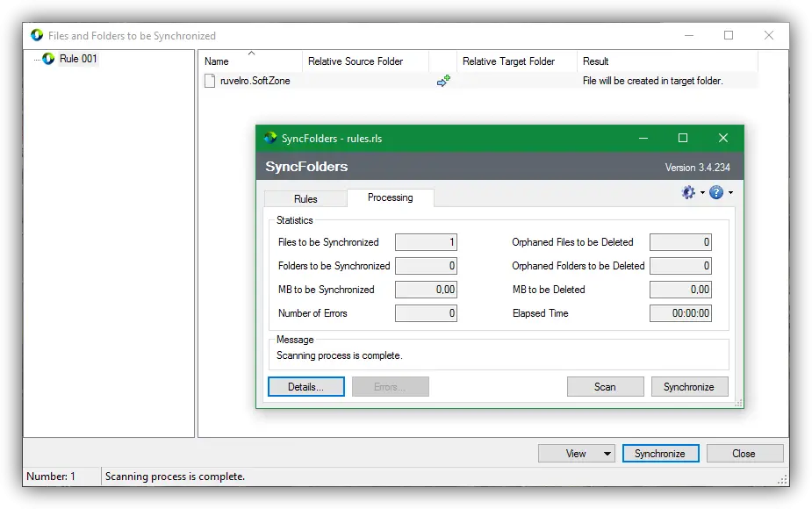Open the blue help question mark icon
Viewport: 812px width, 509px height.
(716, 192)
